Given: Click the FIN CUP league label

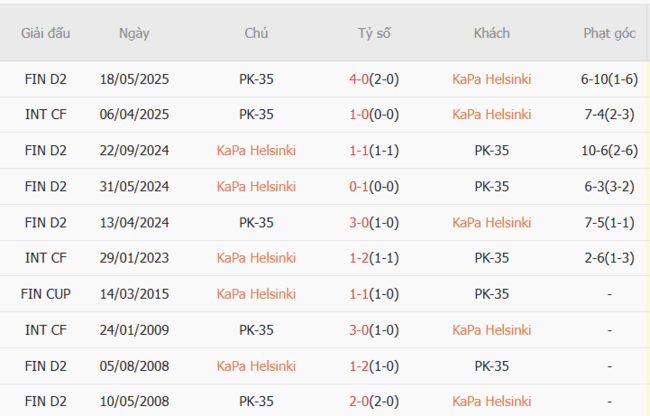Looking at the screenshot, I should tap(46, 294).
